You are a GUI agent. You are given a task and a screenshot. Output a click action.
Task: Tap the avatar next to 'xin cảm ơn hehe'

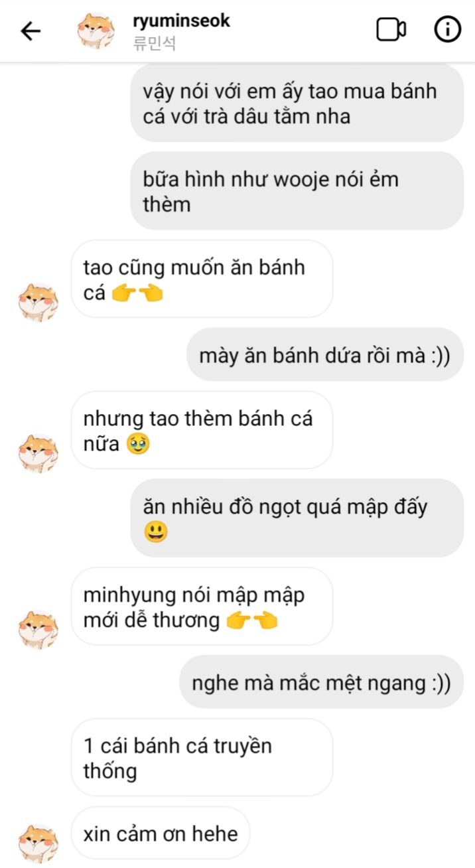[x=38, y=843]
